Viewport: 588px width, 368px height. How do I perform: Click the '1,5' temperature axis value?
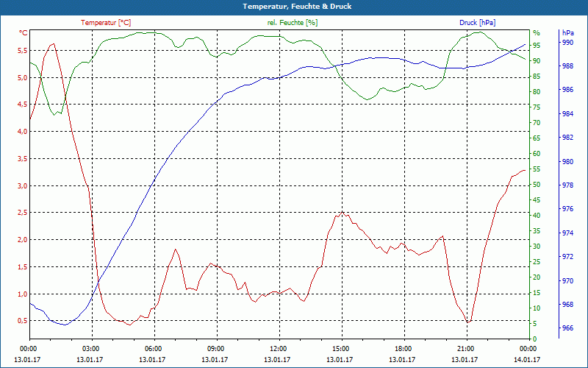24,267
